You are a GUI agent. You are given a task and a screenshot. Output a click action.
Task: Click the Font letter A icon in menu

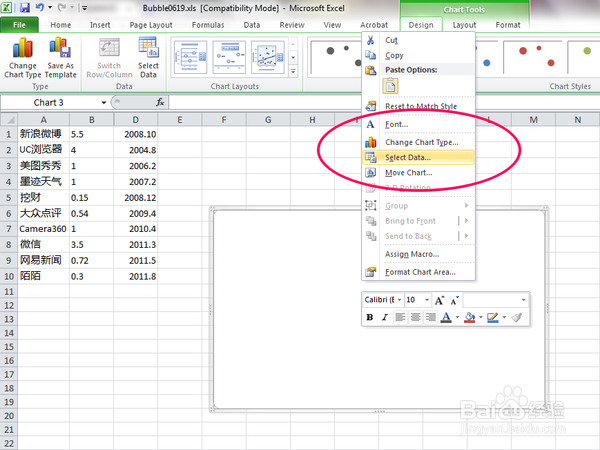pos(370,124)
